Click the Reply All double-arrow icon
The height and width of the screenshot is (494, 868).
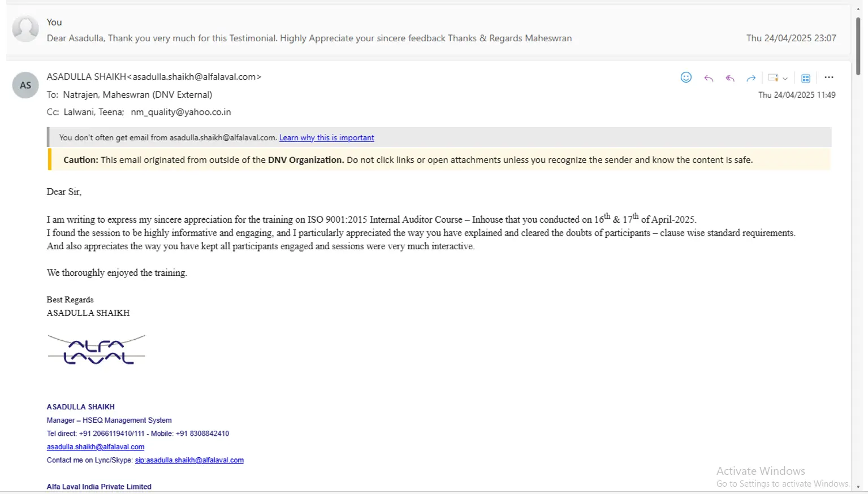click(730, 78)
